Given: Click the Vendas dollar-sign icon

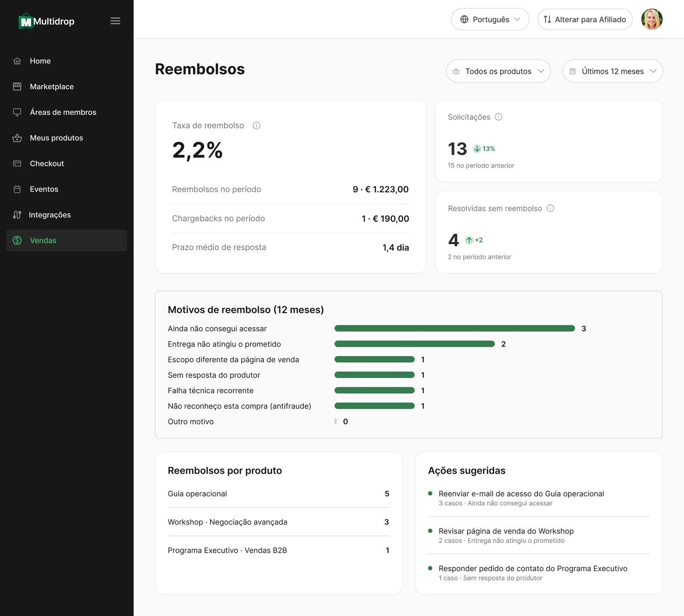Looking at the screenshot, I should [17, 241].
